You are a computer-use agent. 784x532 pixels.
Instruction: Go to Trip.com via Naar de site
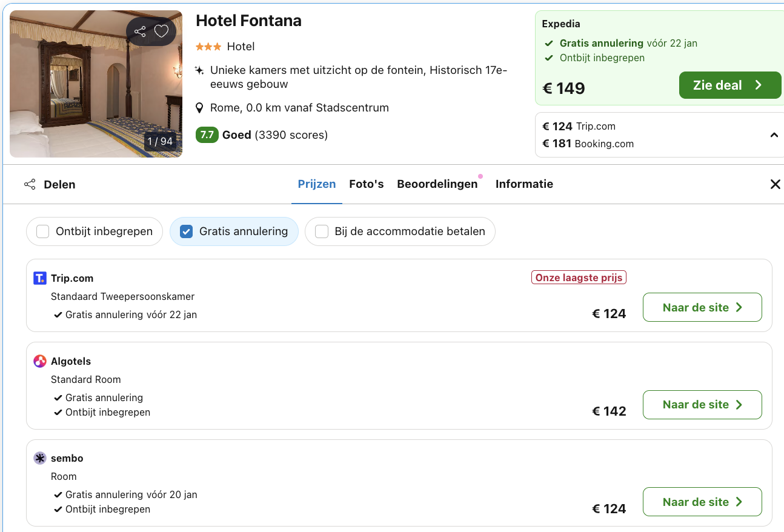(x=702, y=307)
